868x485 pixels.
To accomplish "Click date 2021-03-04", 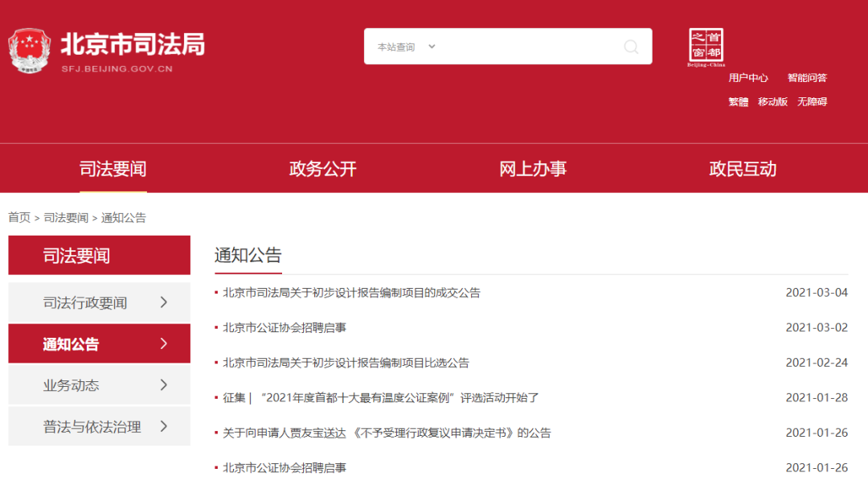I will click(817, 293).
